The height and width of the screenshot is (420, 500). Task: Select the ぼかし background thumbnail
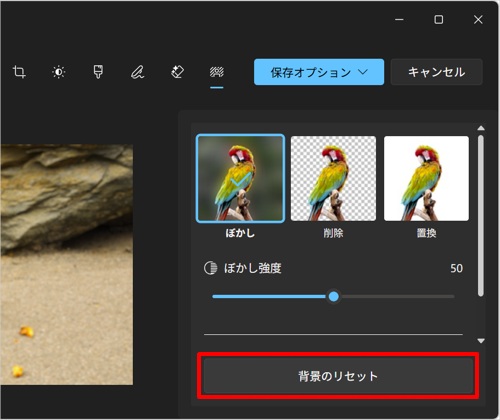pos(240,178)
